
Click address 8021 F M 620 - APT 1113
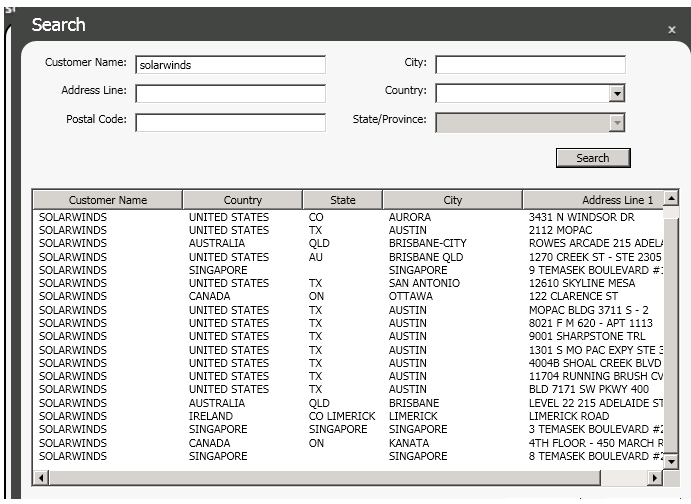click(x=591, y=323)
